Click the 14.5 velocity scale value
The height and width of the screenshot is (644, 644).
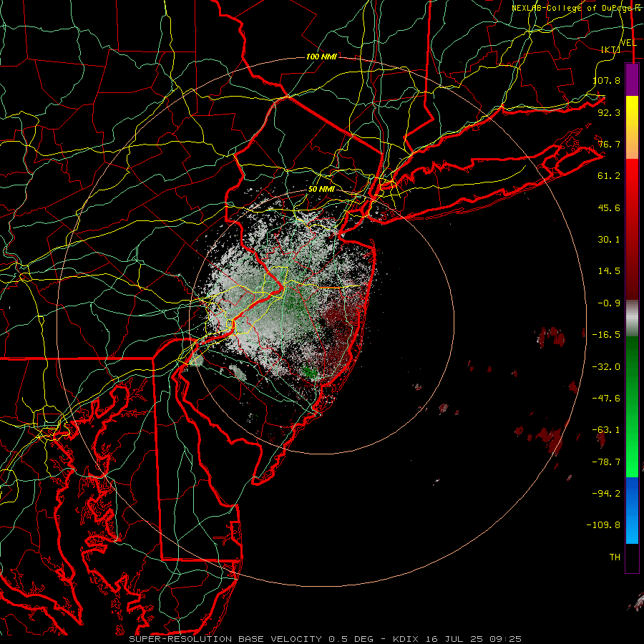point(609,271)
